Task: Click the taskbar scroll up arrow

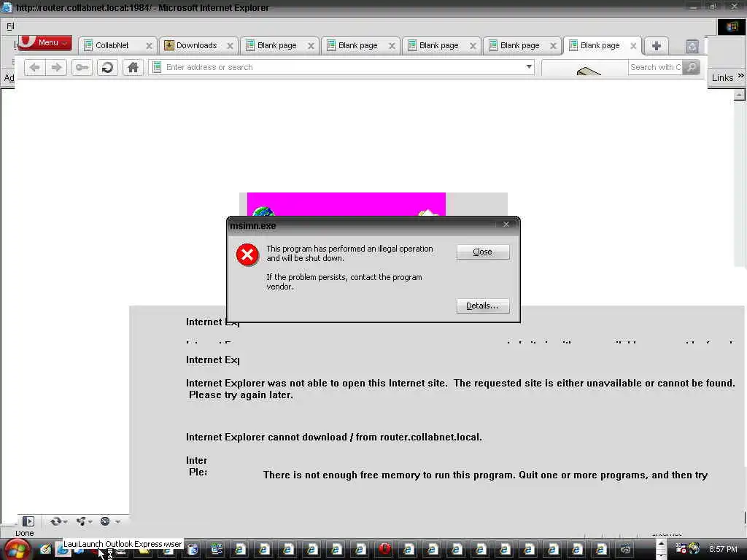Action: click(661, 544)
